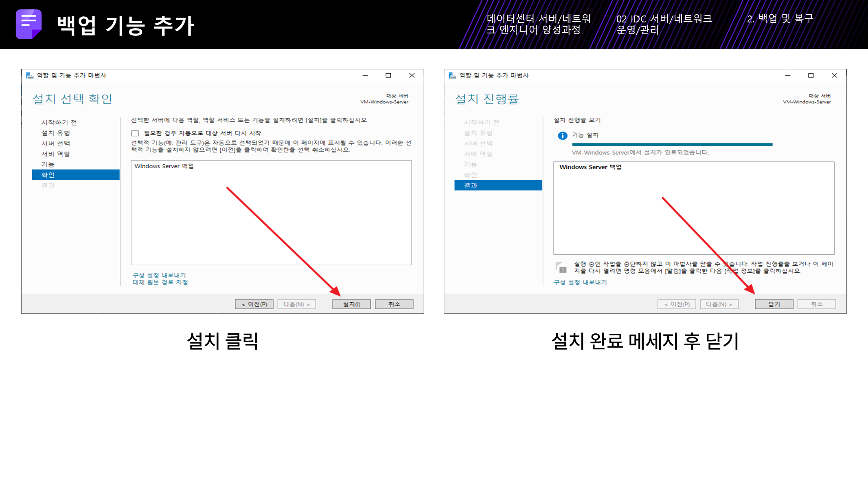Open 기능 step in left wizard sidebar
This screenshot has width=868, height=489.
[x=48, y=165]
